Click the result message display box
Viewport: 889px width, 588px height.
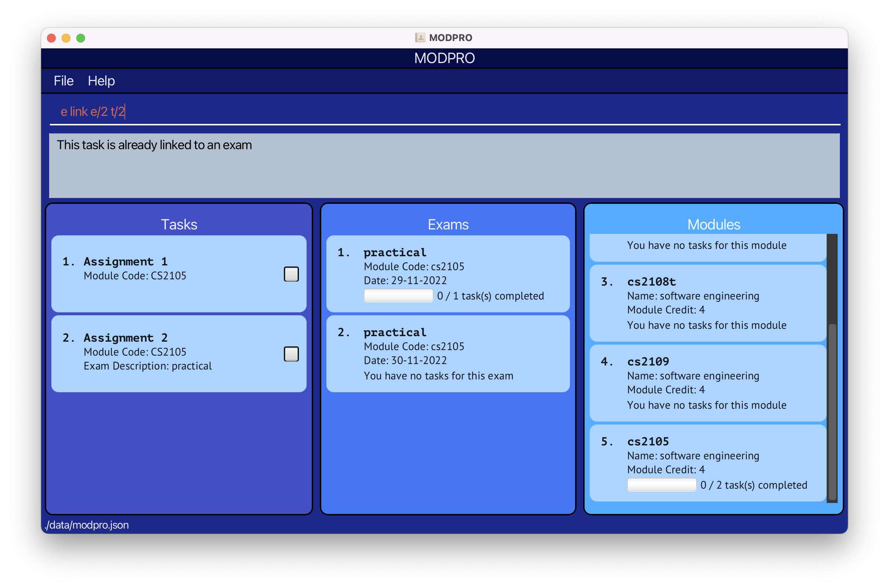444,165
